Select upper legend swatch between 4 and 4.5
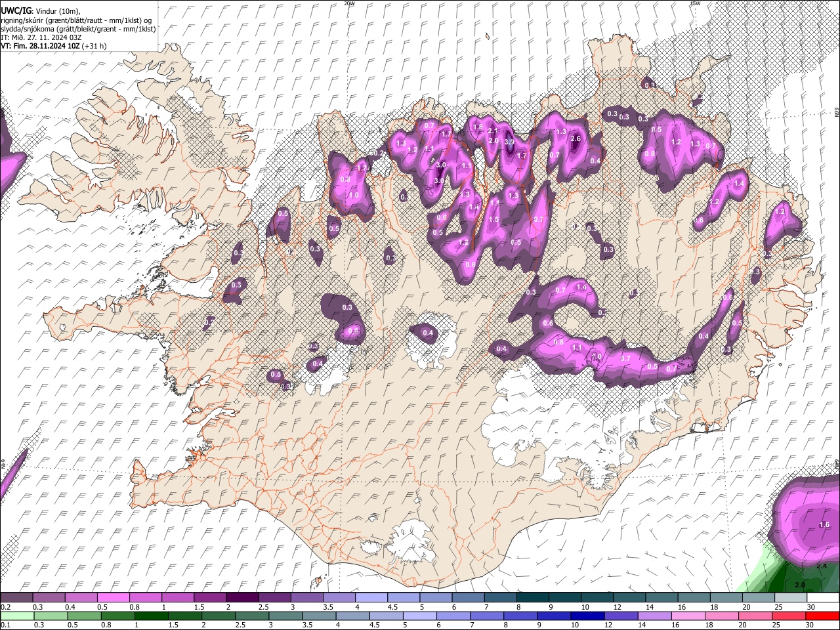Screen dimensions: 840x630 coord(371,597)
